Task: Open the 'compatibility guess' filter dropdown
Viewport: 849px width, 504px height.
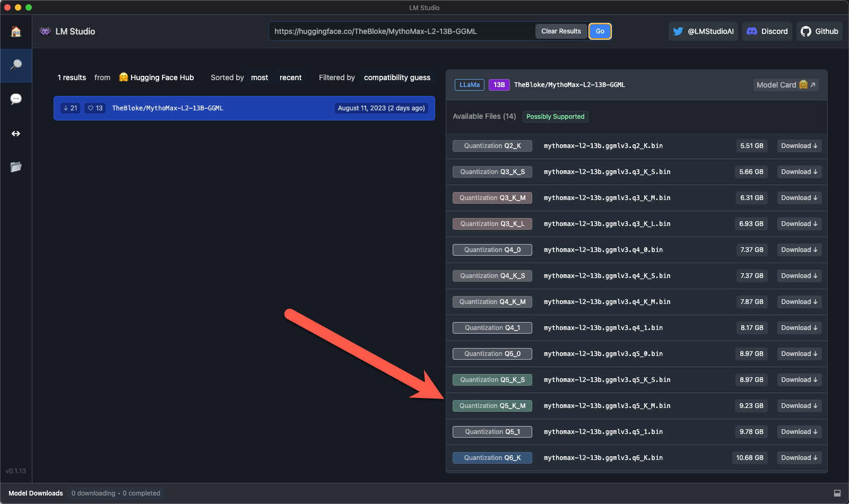Action: 397,77
